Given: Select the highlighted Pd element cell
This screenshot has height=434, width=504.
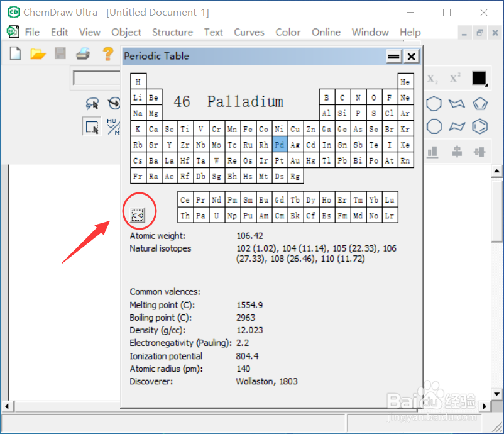Looking at the screenshot, I should pyautogui.click(x=279, y=145).
